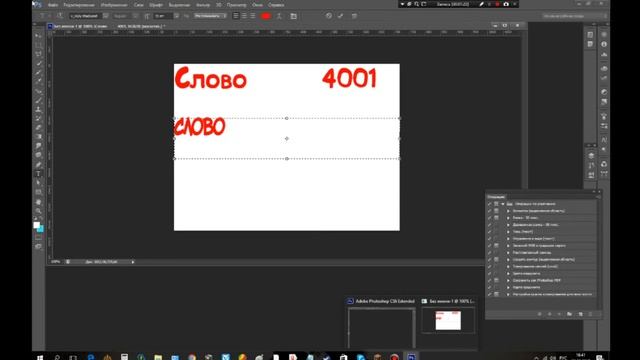Toggle the Character and Paragraph panels
The image size is (640, 360).
[293, 16]
